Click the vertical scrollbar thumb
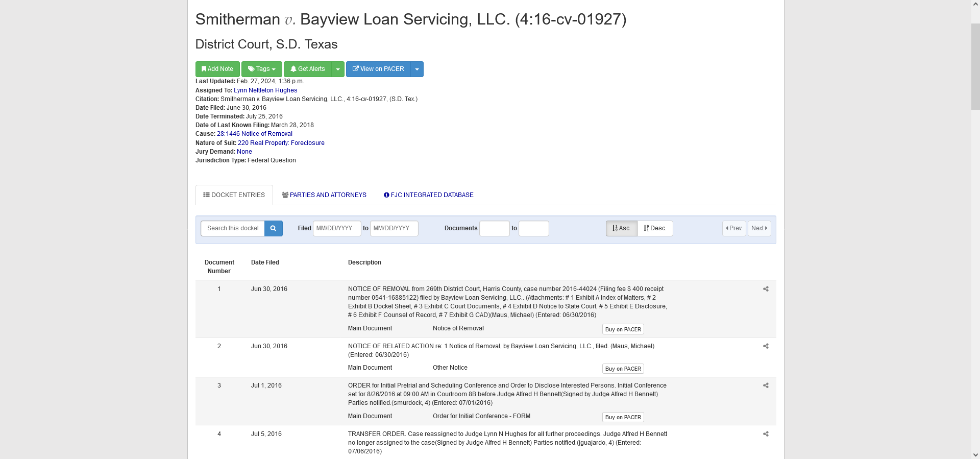Viewport: 980px width, 459px height. tap(975, 66)
